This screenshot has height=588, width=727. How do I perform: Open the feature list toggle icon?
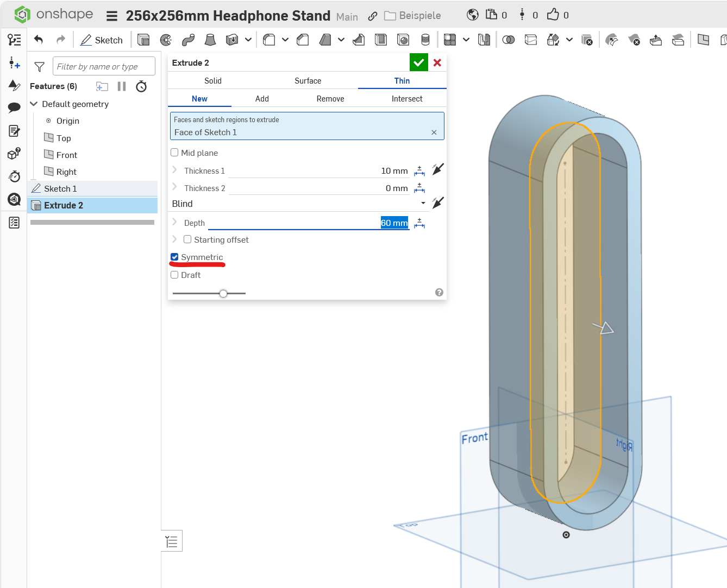click(14, 40)
